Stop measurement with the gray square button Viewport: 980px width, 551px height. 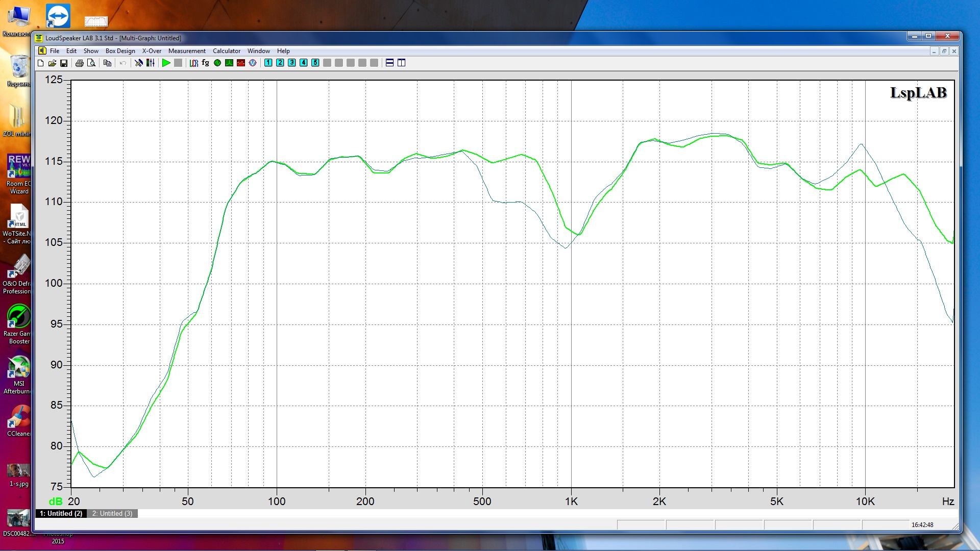point(178,63)
